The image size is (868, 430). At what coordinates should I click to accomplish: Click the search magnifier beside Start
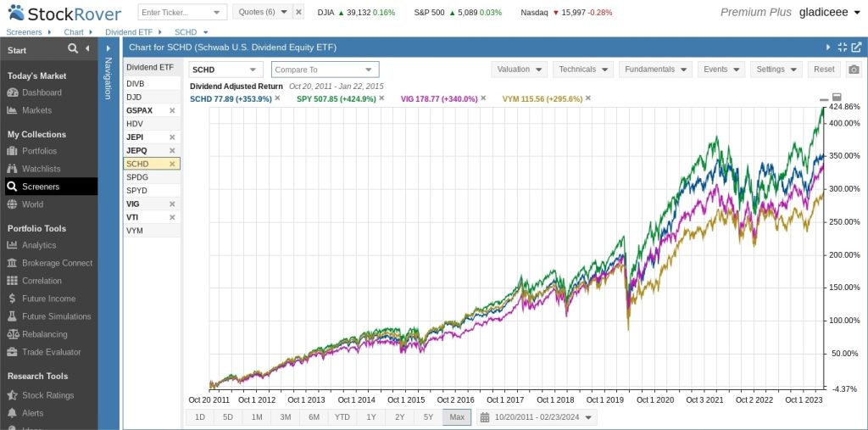coord(73,49)
